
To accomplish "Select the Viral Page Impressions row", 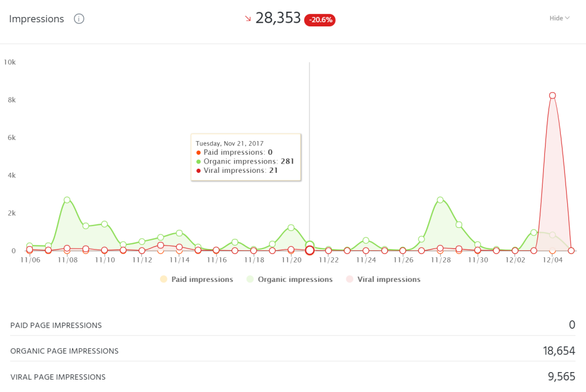I will 58,377.
